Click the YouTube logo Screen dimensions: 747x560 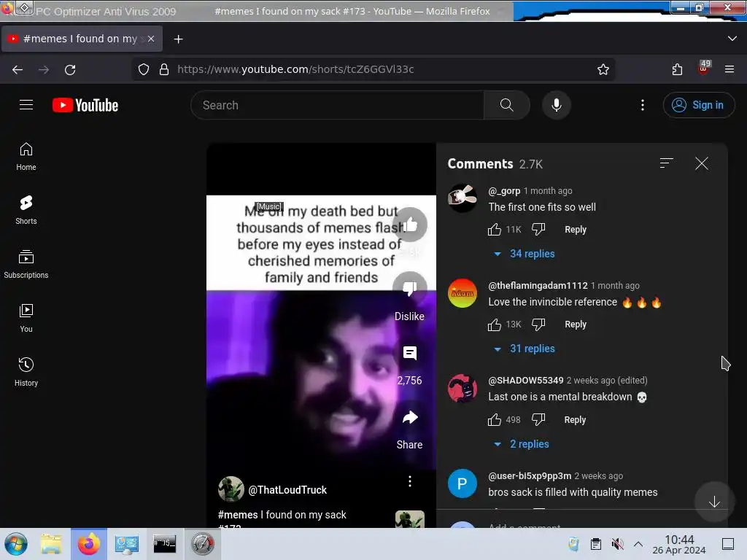85,105
